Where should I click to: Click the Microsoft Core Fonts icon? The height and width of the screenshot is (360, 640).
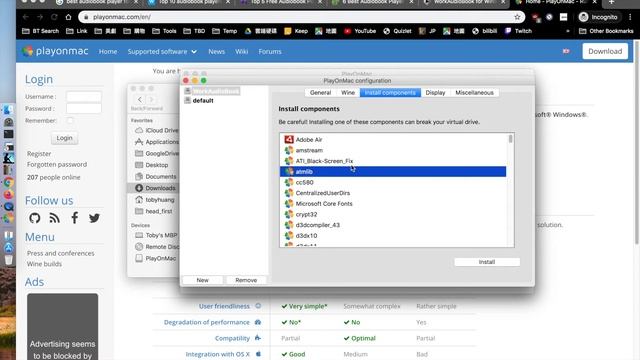point(289,203)
